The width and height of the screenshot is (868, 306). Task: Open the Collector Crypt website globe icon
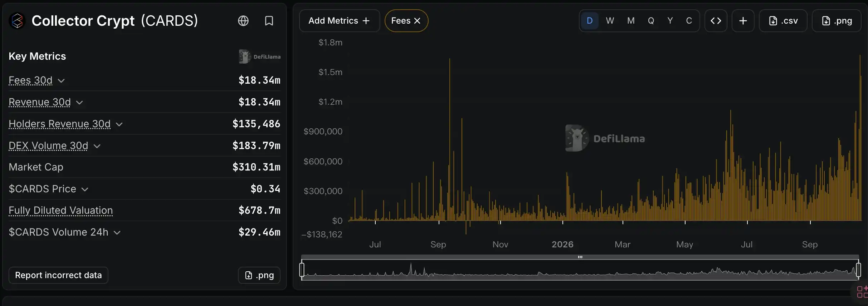pos(243,21)
